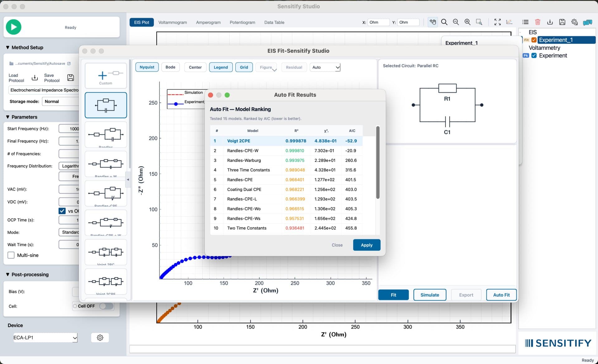Switch to the Bode plot view

[170, 67]
